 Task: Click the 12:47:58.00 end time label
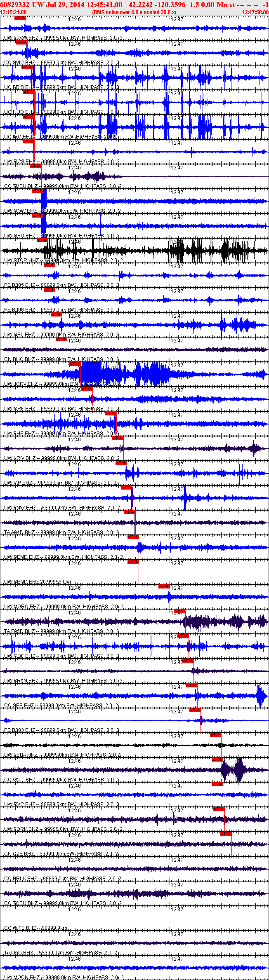pyautogui.click(x=255, y=12)
